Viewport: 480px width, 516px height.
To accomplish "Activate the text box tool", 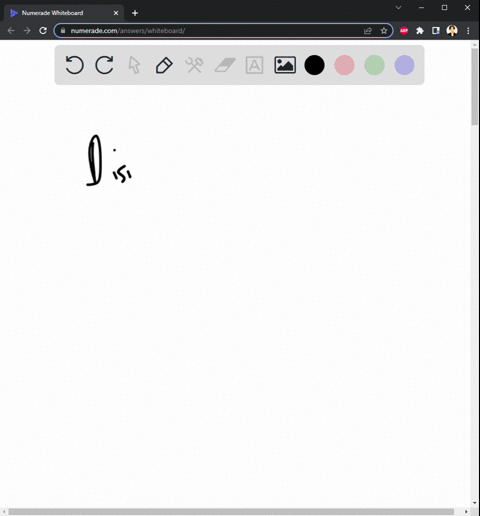I will [254, 65].
